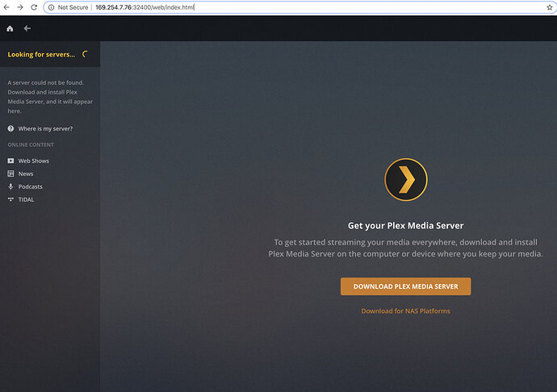Viewport: 557px width, 392px height.
Task: Click the TIDAL logo icon
Action: point(10,199)
